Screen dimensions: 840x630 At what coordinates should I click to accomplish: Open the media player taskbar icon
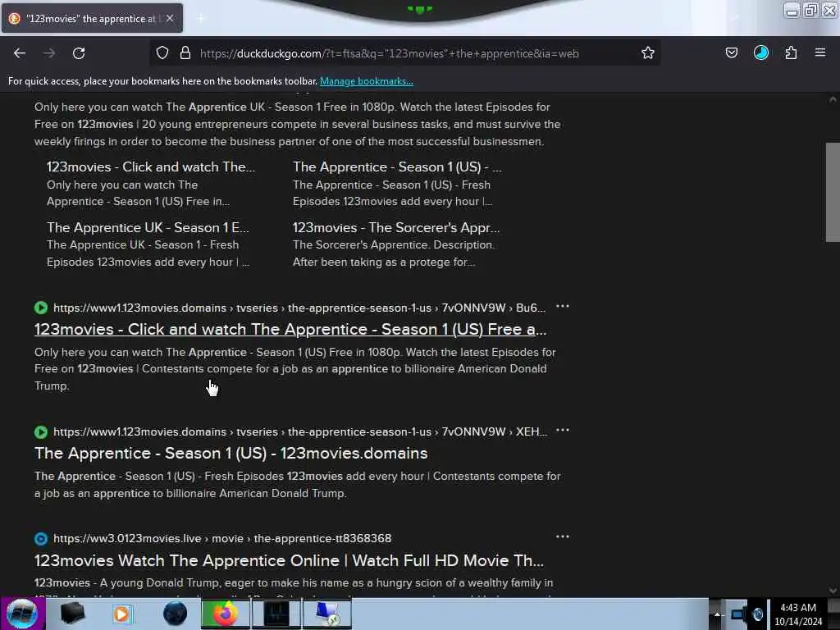[122, 614]
